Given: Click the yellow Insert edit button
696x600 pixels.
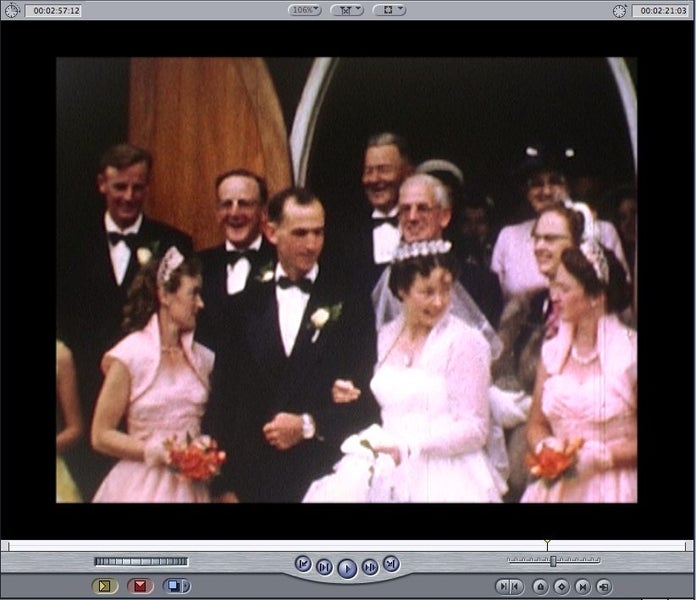Looking at the screenshot, I should point(105,586).
